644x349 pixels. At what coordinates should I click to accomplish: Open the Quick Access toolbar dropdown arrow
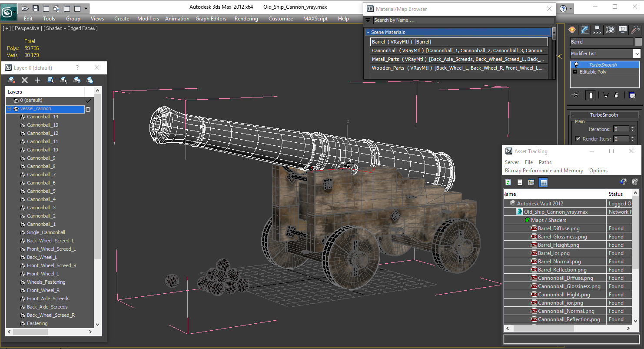(86, 8)
